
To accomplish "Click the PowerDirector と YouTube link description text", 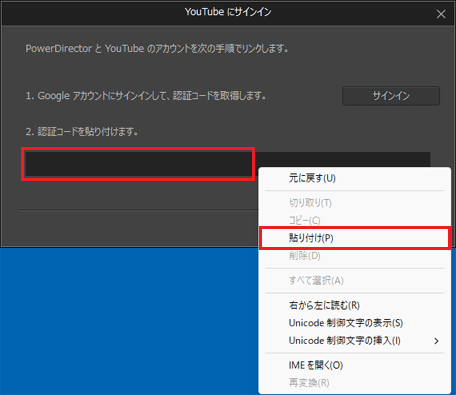I will point(157,49).
